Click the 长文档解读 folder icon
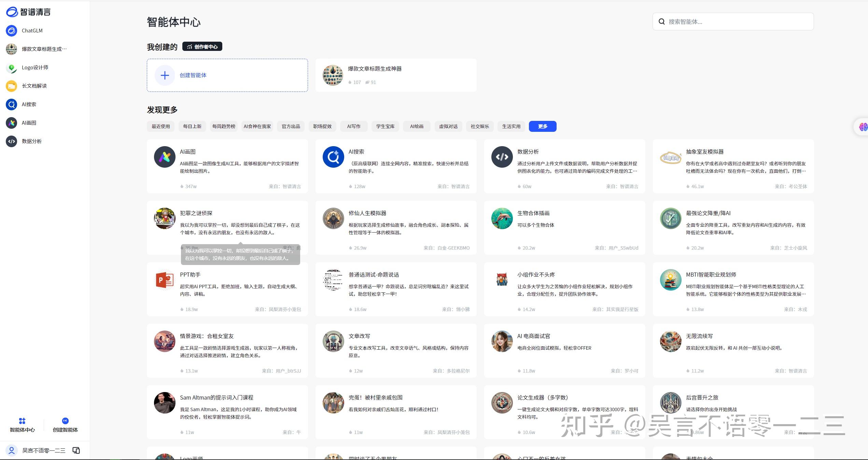Screen dimensions: 868x460 coord(11,86)
